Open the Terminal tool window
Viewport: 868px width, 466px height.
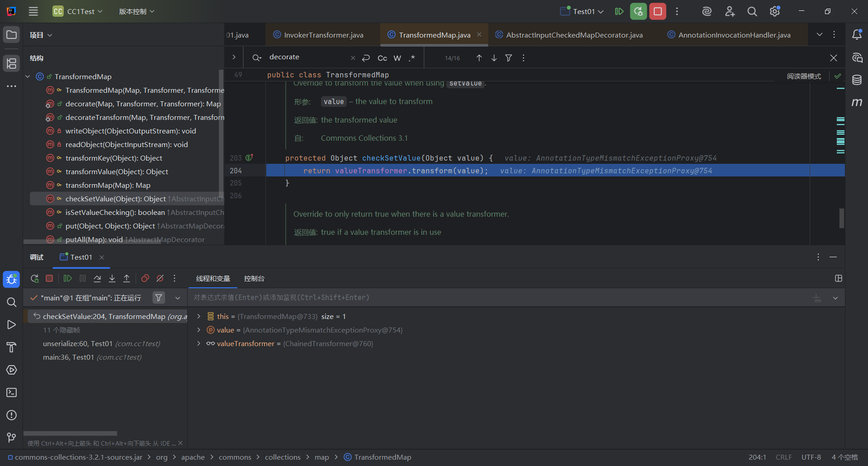click(12, 393)
